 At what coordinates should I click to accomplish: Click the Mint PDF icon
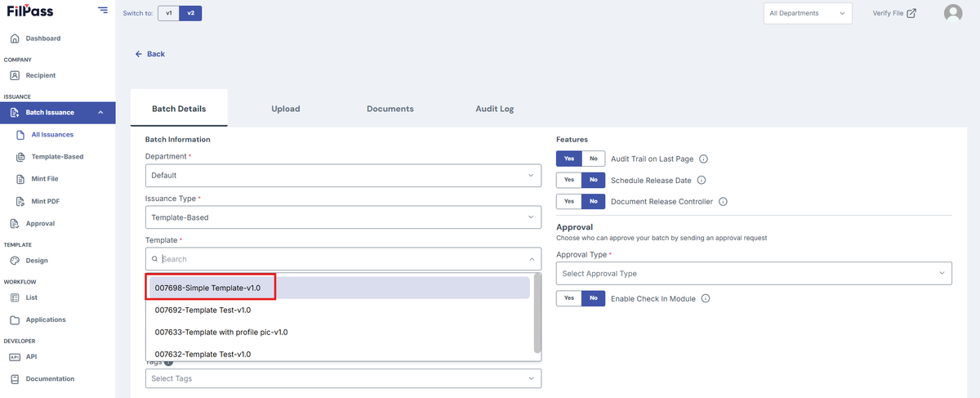[20, 201]
